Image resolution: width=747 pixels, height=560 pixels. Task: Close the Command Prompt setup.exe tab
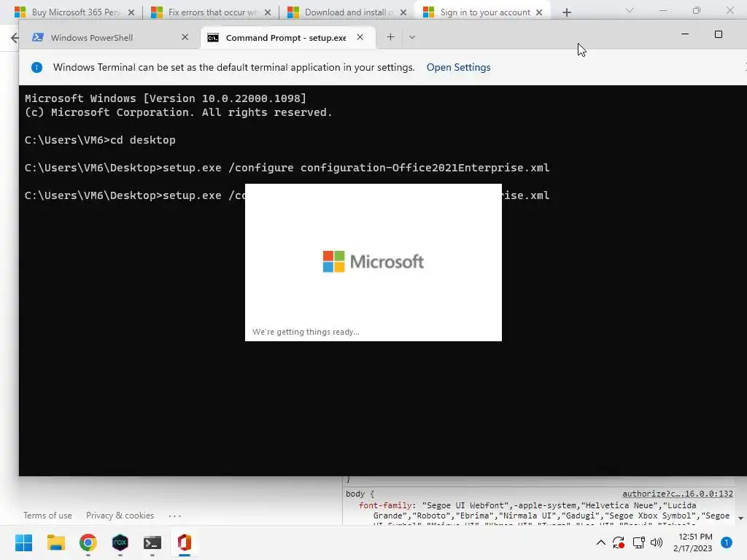pyautogui.click(x=360, y=37)
